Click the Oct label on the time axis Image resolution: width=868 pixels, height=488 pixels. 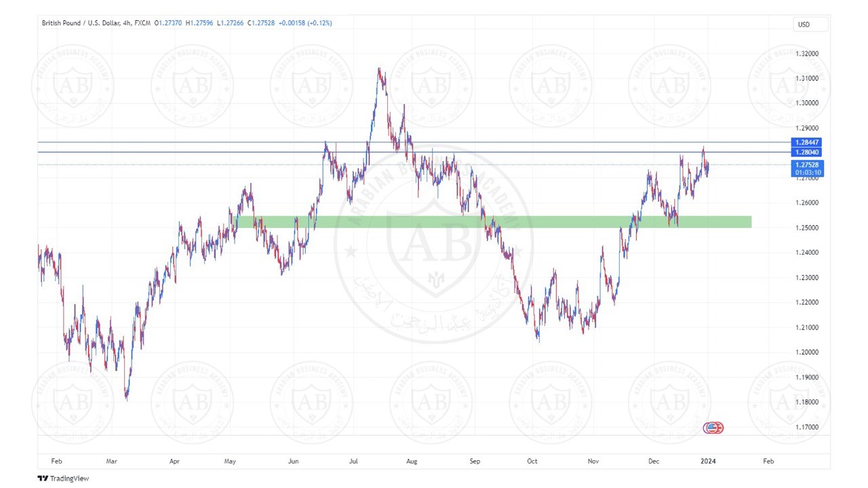pos(532,462)
